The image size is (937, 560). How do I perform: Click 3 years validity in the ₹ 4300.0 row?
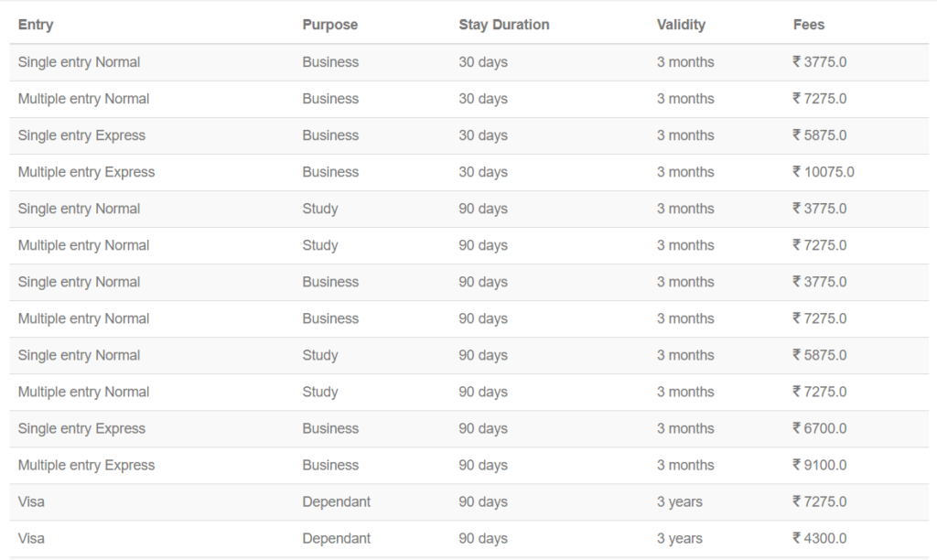[x=679, y=538]
